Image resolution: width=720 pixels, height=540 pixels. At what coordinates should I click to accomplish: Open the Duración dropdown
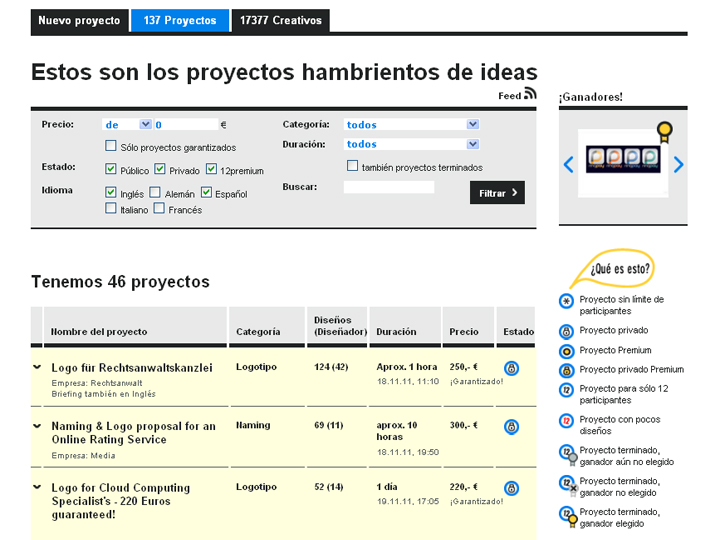(412, 144)
